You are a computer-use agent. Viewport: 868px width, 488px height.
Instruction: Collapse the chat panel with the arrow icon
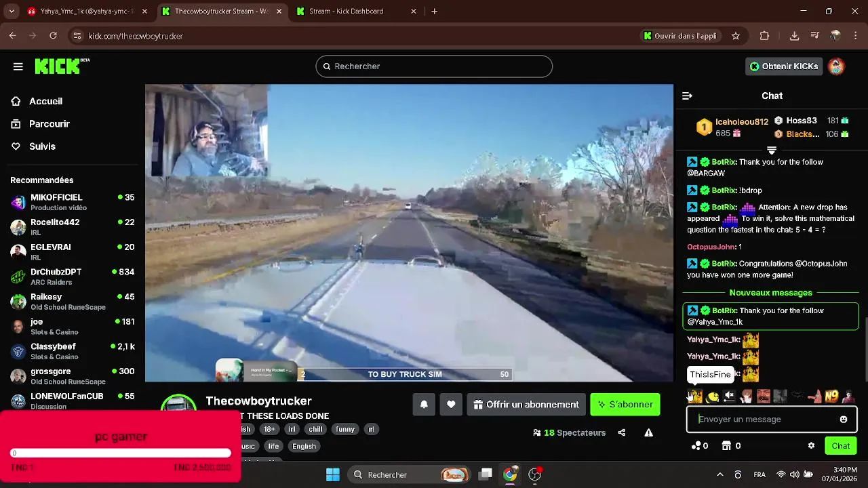click(687, 96)
